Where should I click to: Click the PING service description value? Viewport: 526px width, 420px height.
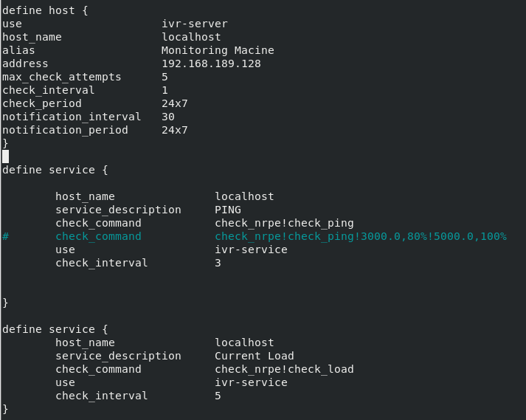point(228,210)
